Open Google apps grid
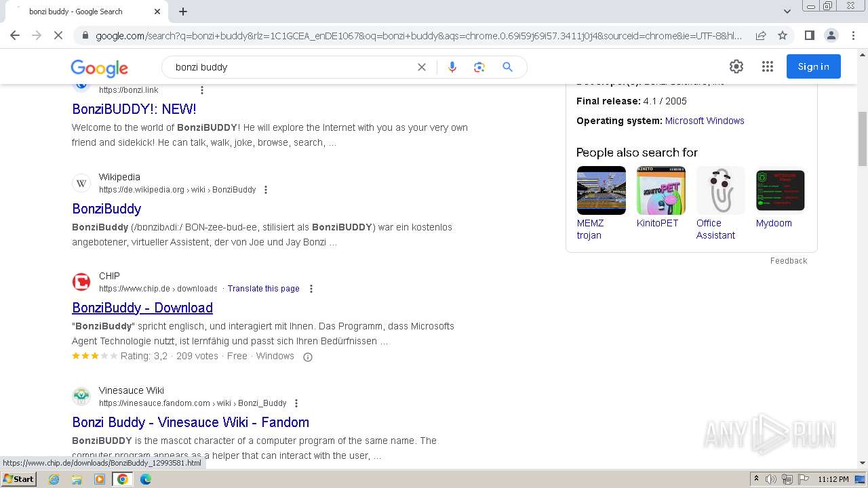This screenshot has height=488, width=868. click(x=768, y=66)
